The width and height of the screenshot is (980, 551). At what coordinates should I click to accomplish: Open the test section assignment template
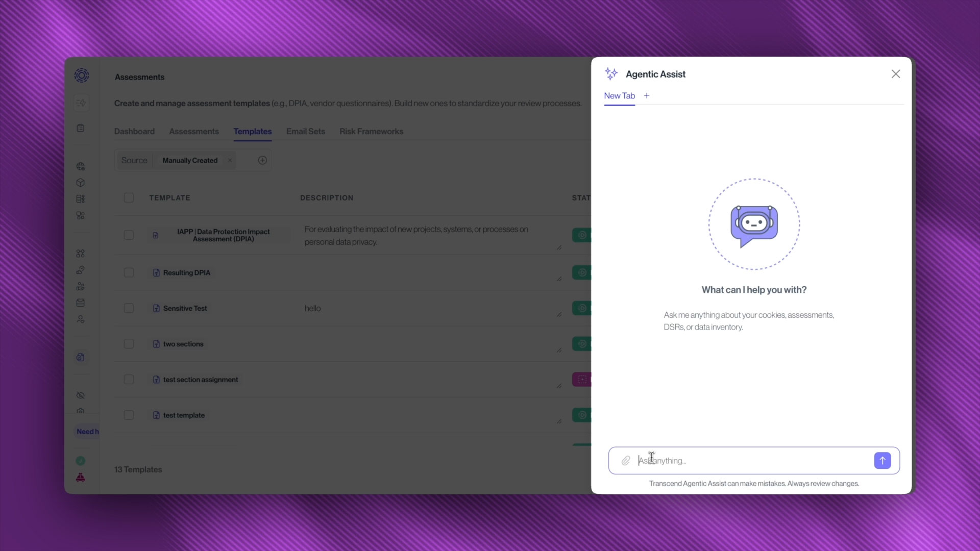pos(200,380)
